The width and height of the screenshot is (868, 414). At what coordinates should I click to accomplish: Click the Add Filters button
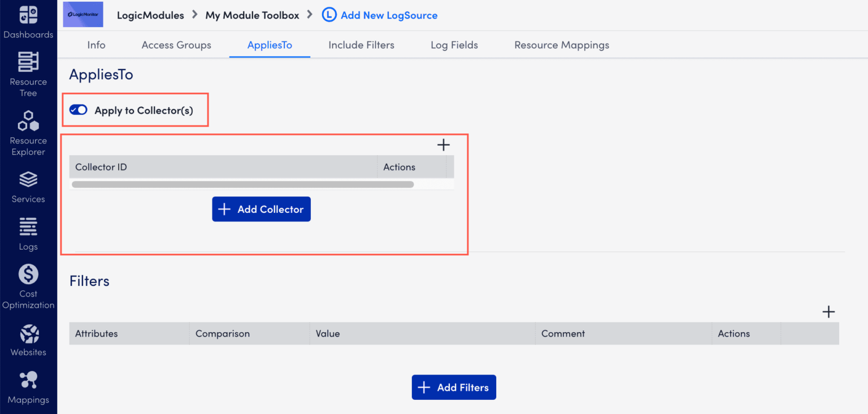coord(454,387)
